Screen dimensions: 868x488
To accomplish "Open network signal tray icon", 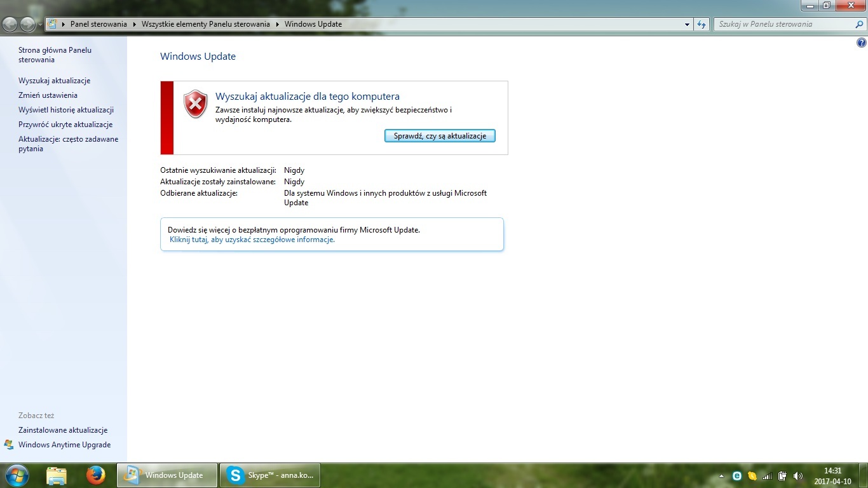I will (x=767, y=476).
